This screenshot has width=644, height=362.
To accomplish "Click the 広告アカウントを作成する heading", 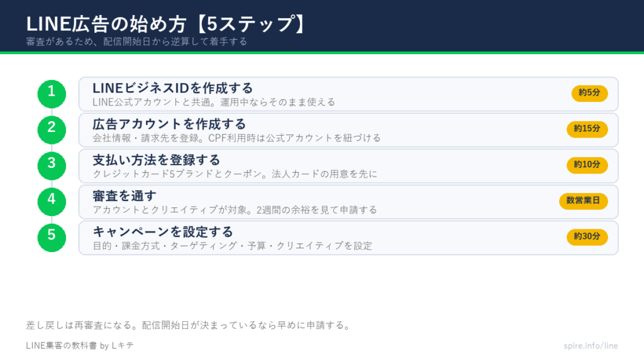I will pyautogui.click(x=169, y=124).
